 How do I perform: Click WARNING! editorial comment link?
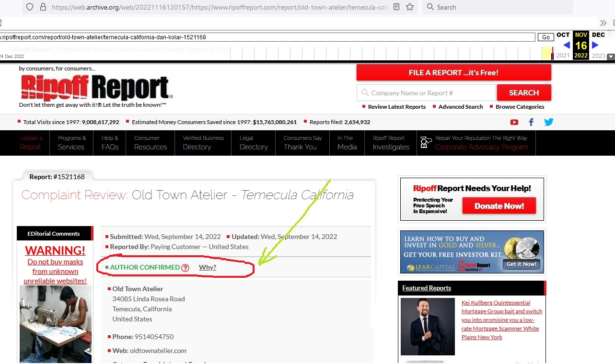point(55,250)
